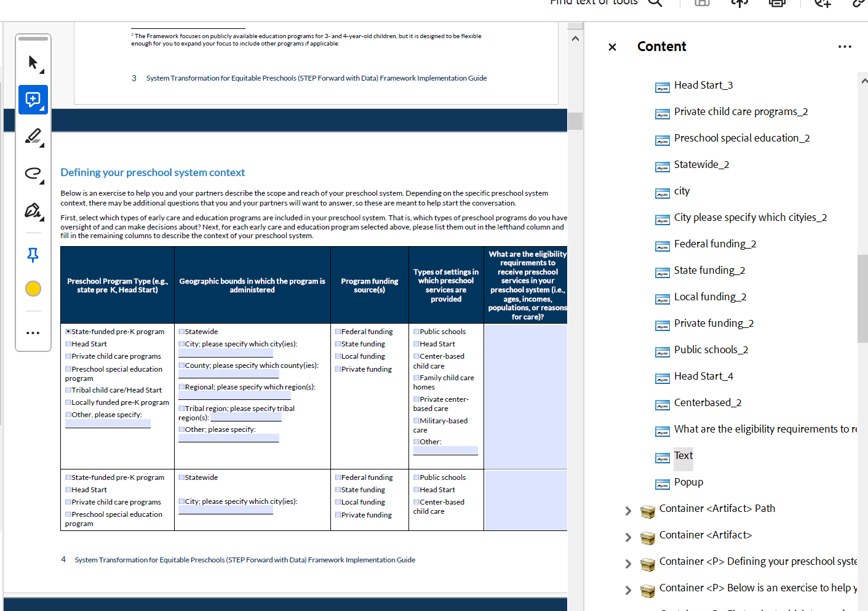Open more annotation tools via ellipsis
This screenshot has width=868, height=611.
coord(33,333)
